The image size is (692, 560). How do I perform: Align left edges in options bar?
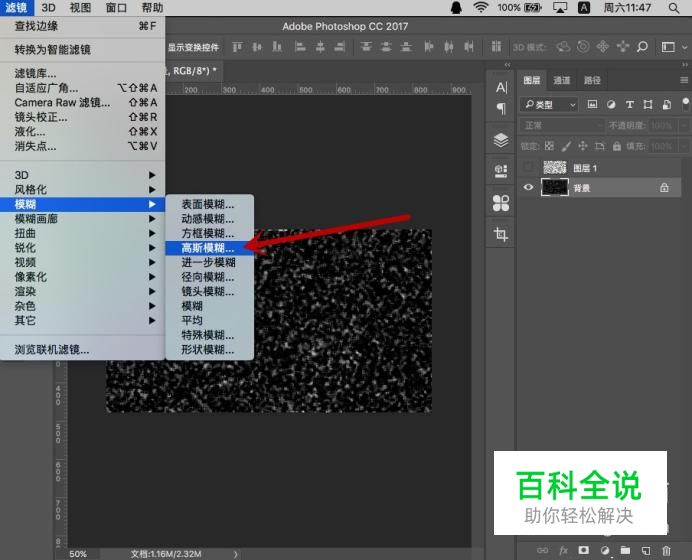tap(301, 47)
